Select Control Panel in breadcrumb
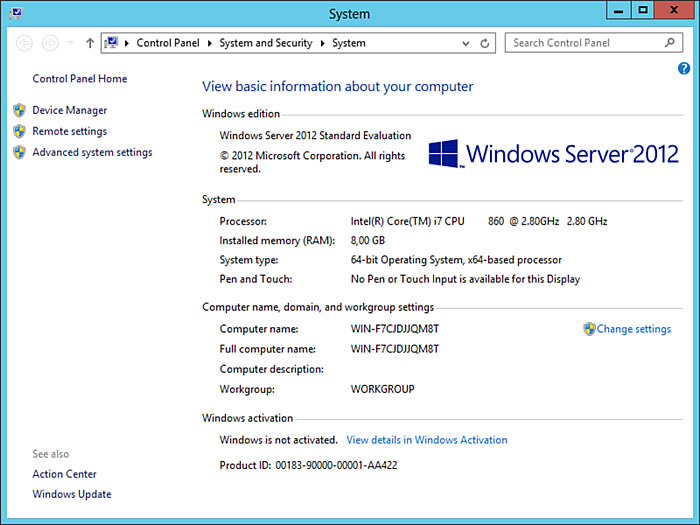This screenshot has width=700, height=525. click(168, 43)
